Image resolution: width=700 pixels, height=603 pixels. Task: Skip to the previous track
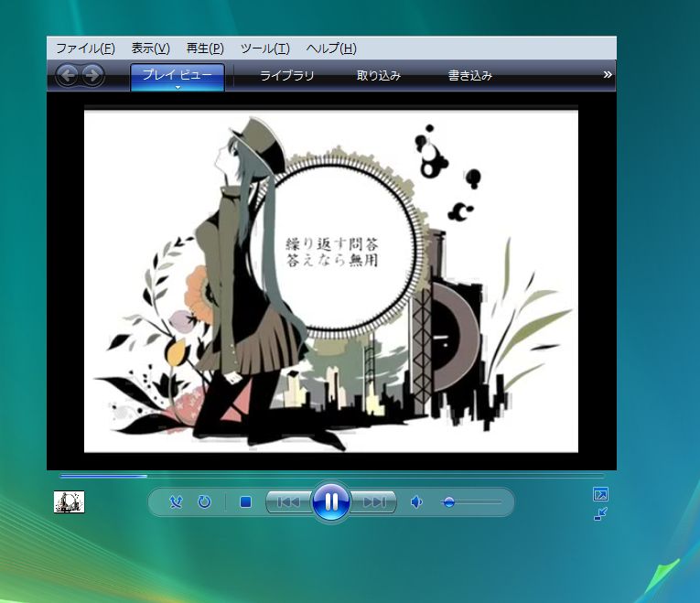pos(288,502)
